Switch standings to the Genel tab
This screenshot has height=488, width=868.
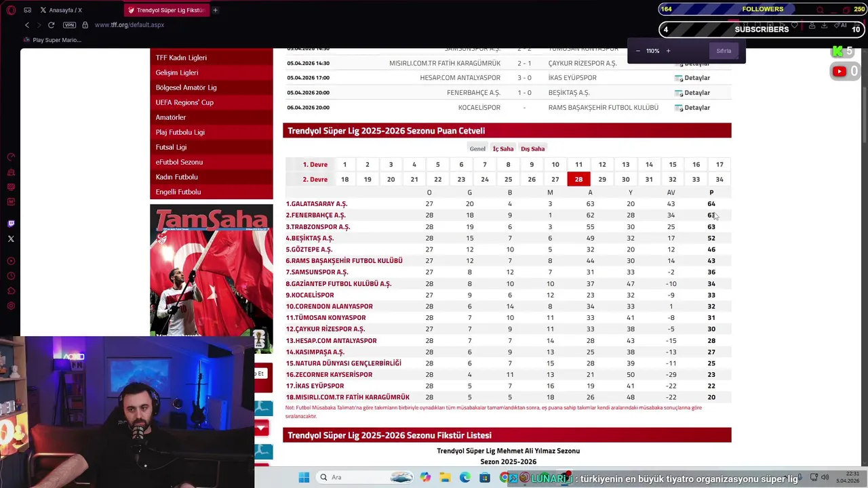tap(477, 148)
